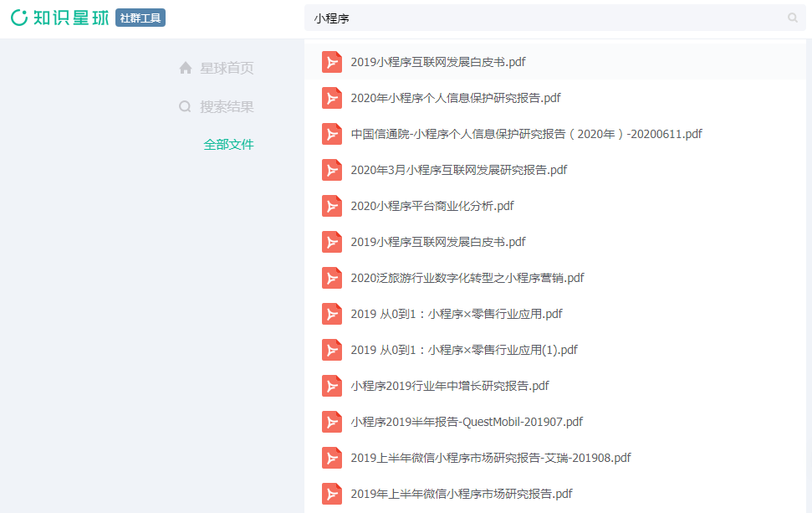The image size is (812, 513).
Task: Click the 社群工具 badge
Action: pos(140,18)
